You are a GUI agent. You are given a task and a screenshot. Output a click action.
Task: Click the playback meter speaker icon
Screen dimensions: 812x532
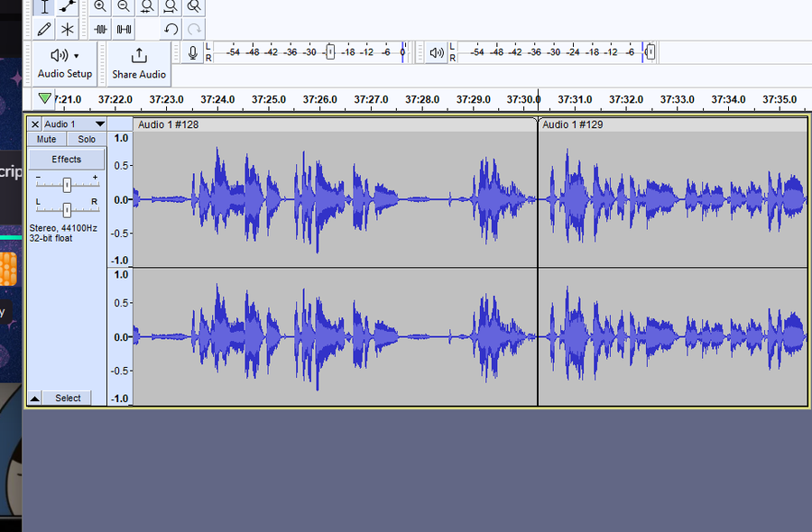437,53
